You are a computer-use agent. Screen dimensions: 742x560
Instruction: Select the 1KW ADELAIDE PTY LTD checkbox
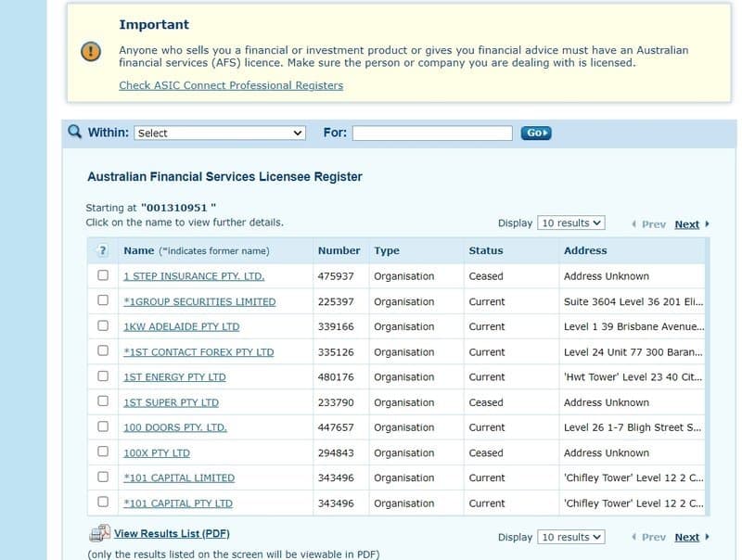click(103, 325)
